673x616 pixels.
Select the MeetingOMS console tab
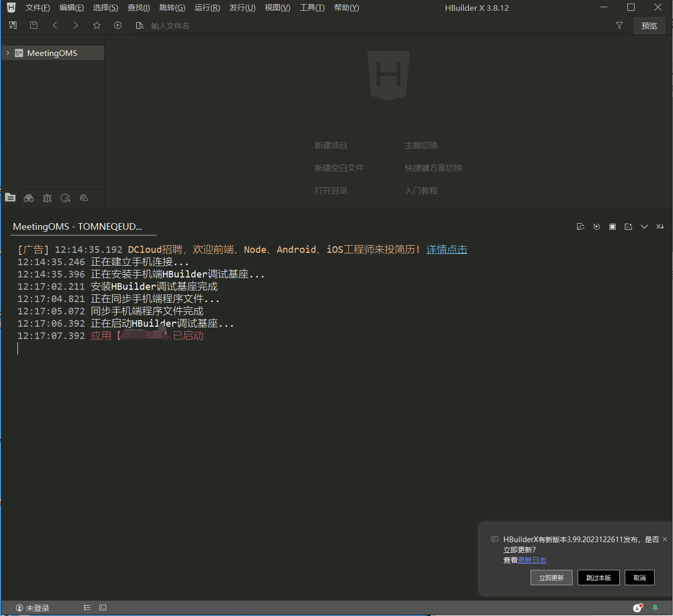point(77,227)
